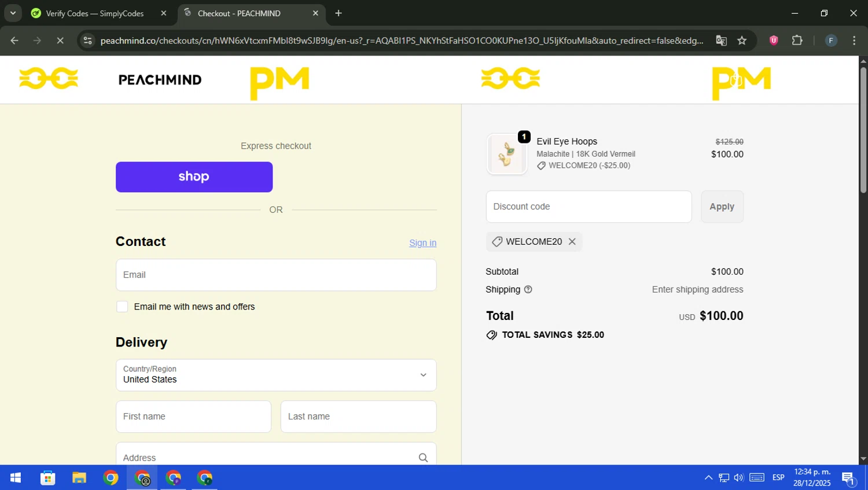The height and width of the screenshot is (490, 868).
Task: Open the Windows notification center
Action: click(849, 478)
